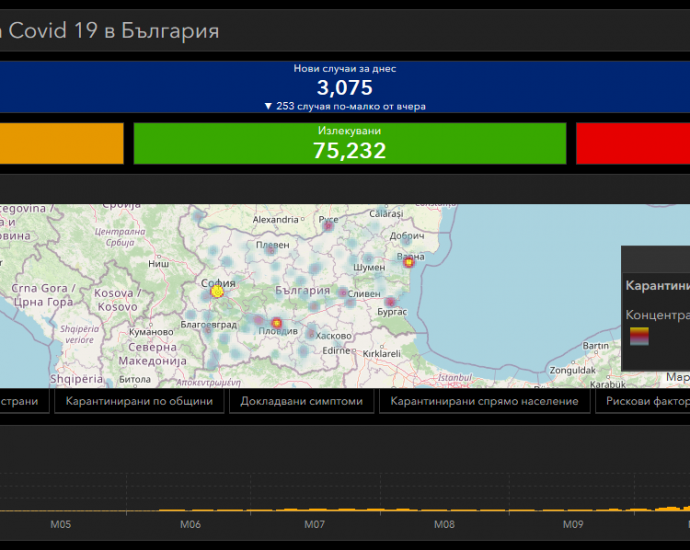690x550 pixels.
Task: Click the Русе hotspot marker
Action: click(x=328, y=226)
